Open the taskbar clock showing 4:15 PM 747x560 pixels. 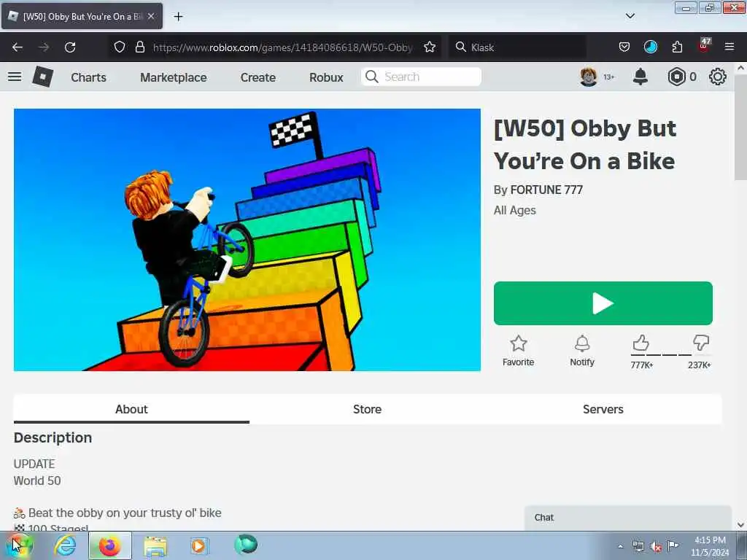tap(710, 546)
